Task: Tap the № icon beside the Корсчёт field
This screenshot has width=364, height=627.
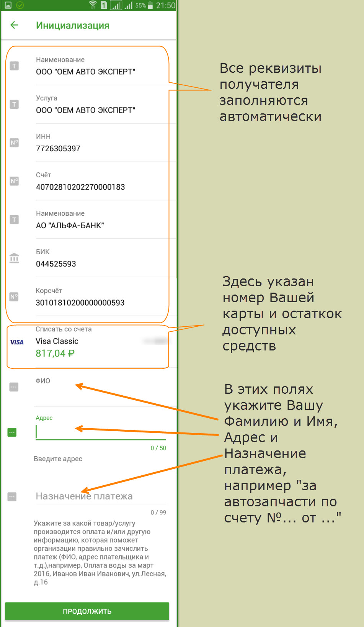Action: [x=14, y=297]
